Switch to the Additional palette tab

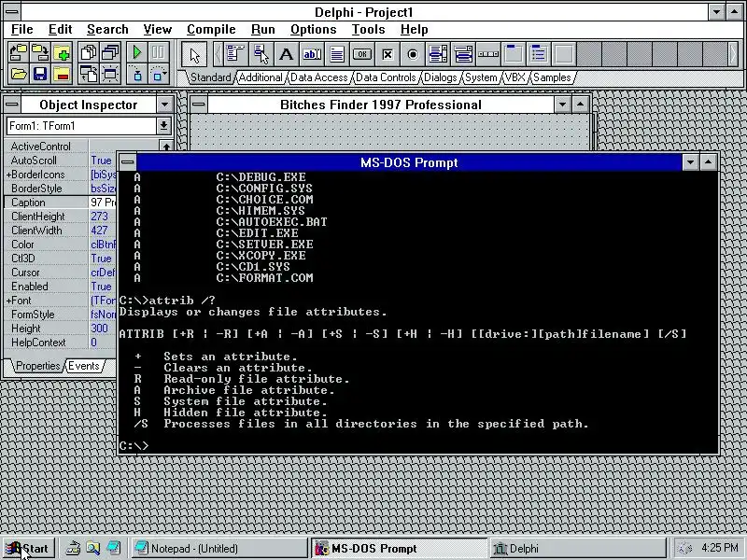pos(261,77)
